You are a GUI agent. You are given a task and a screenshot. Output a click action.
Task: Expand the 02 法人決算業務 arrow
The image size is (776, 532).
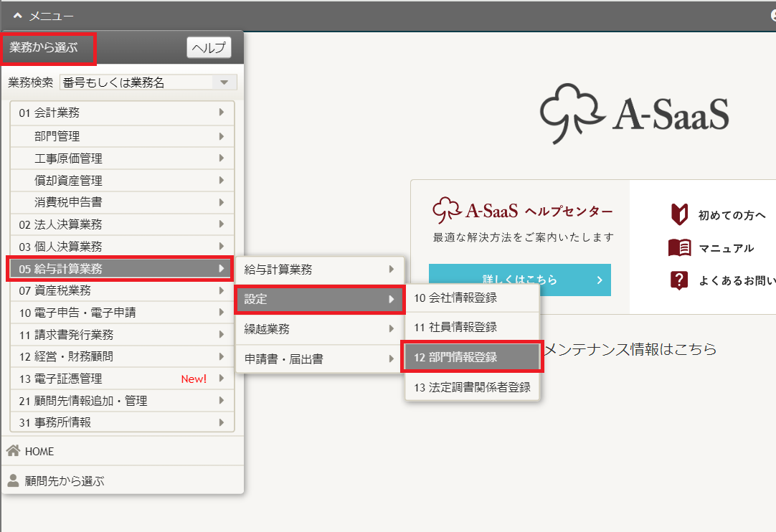click(x=221, y=224)
